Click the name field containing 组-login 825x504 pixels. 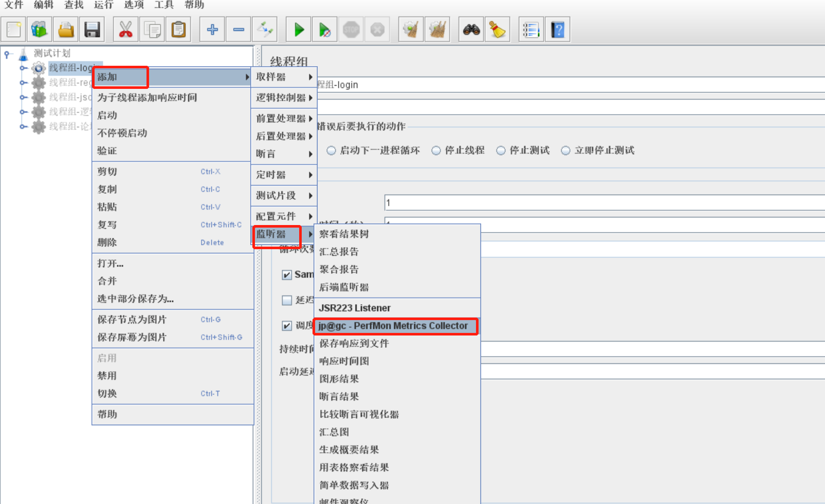(571, 85)
